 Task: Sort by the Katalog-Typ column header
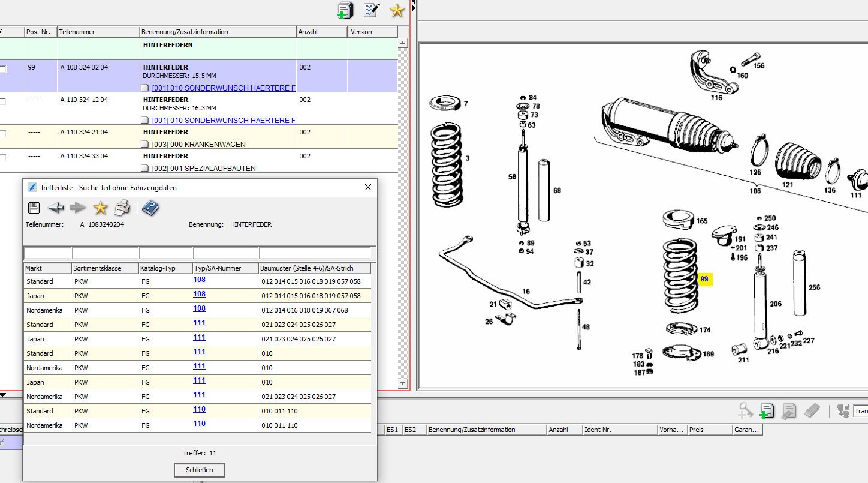(x=165, y=268)
